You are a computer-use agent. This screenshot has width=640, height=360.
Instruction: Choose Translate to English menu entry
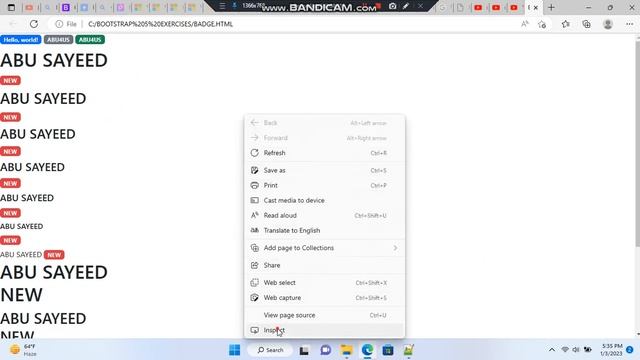click(x=324, y=230)
